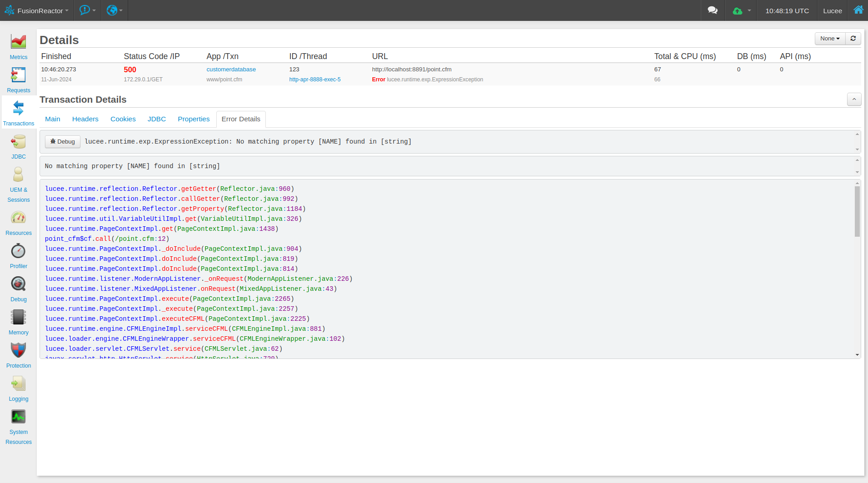Screen dimensions: 868x483
Task: Open System Resources monitor icon
Action: tap(19, 417)
